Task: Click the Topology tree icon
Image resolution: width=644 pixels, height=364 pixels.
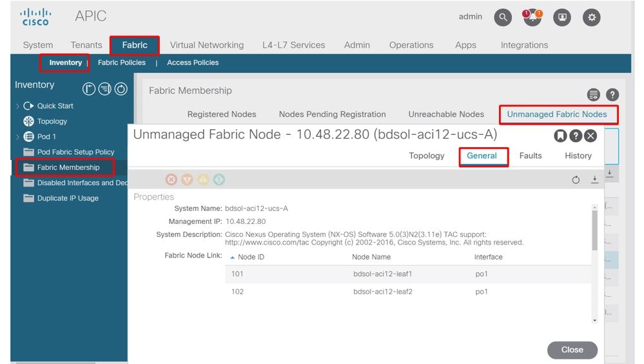Action: point(28,121)
